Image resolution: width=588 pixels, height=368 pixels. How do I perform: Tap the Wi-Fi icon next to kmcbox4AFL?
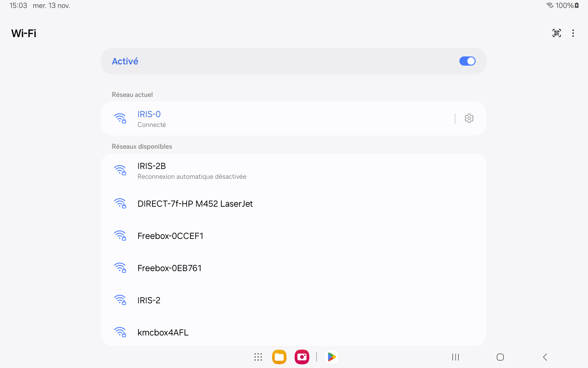(x=120, y=332)
